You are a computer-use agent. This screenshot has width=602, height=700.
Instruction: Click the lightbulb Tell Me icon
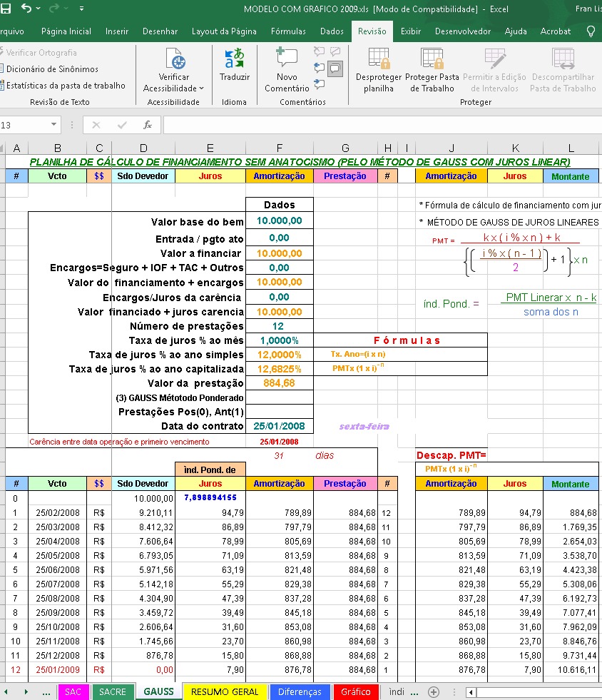click(591, 31)
